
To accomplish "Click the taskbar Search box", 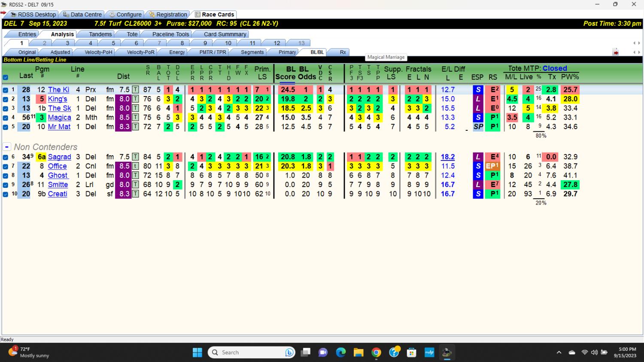I will point(252,353).
